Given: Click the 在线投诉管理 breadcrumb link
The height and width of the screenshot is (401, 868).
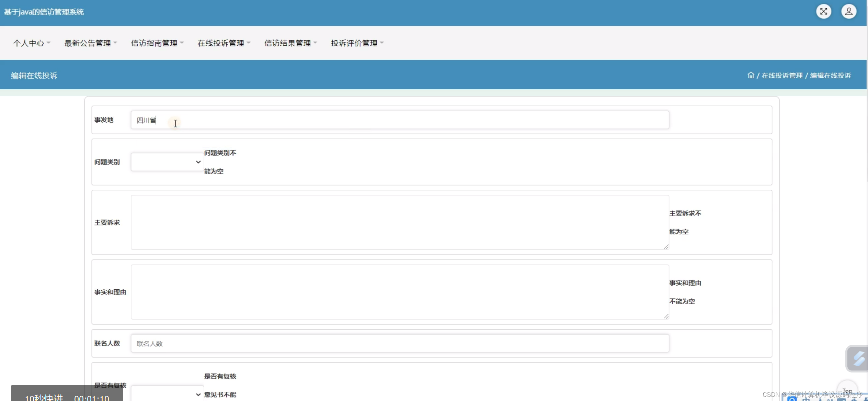Looking at the screenshot, I should [782, 75].
